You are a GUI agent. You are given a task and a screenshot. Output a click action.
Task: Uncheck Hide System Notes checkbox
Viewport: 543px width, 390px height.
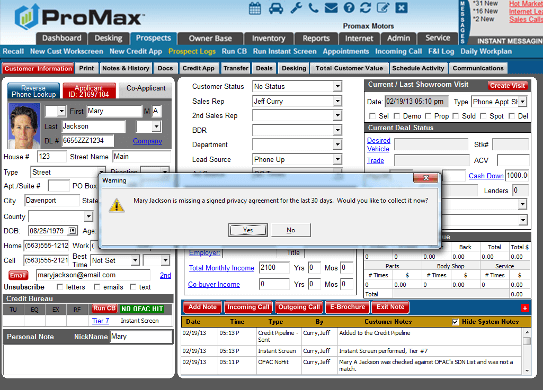click(x=455, y=322)
